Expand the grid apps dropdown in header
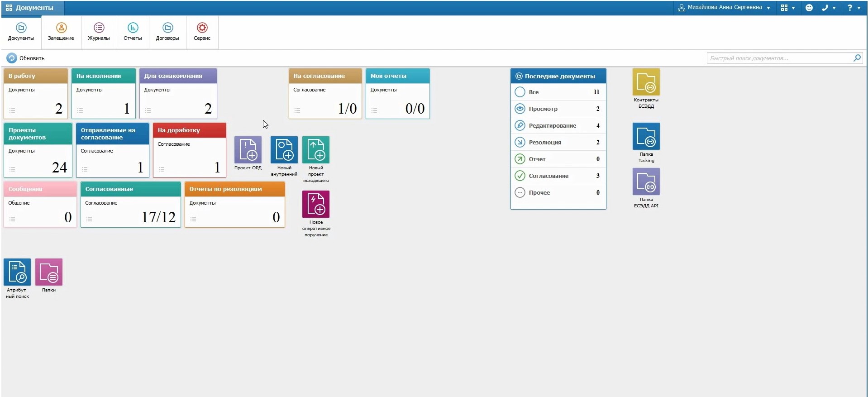Screen dimensions: 868x397 point(788,8)
